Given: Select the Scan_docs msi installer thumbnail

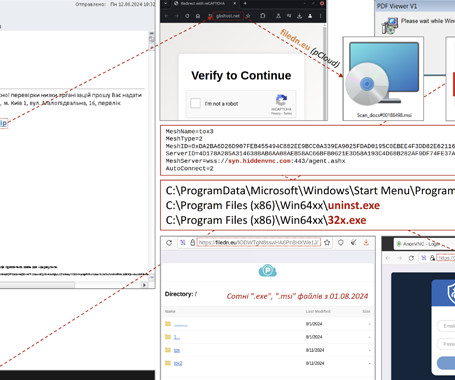Looking at the screenshot, I should [383, 78].
